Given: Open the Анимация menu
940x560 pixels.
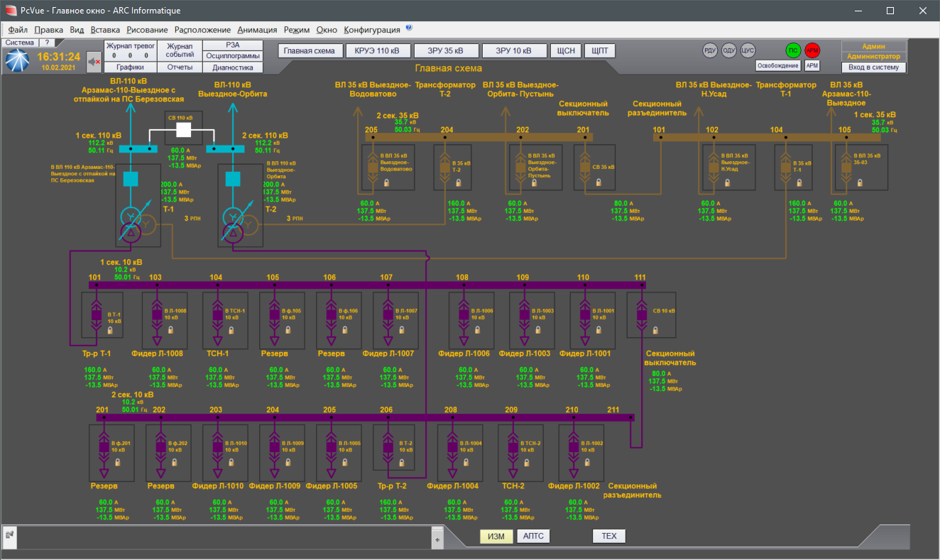Looking at the screenshot, I should tap(257, 30).
